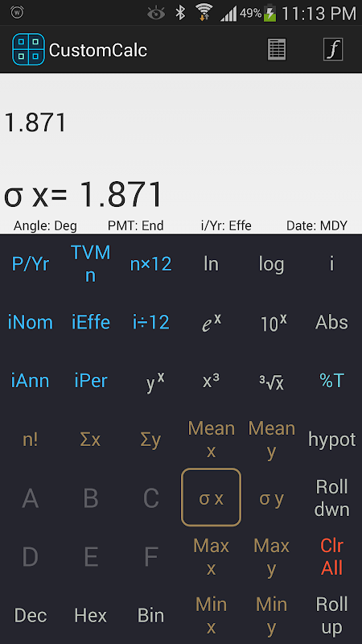Screen dimensions: 362x644
Task: Change the Date: MDY format setting
Action: tap(317, 225)
